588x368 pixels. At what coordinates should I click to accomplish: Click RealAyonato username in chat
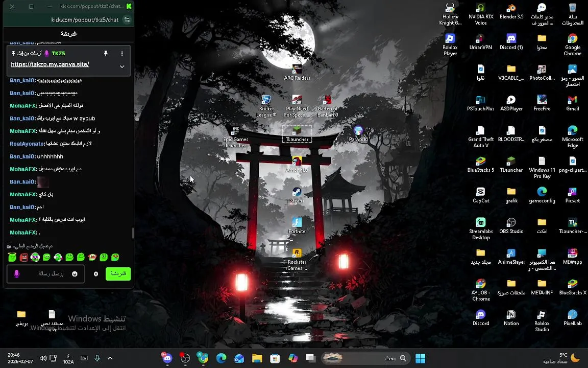[27, 144]
